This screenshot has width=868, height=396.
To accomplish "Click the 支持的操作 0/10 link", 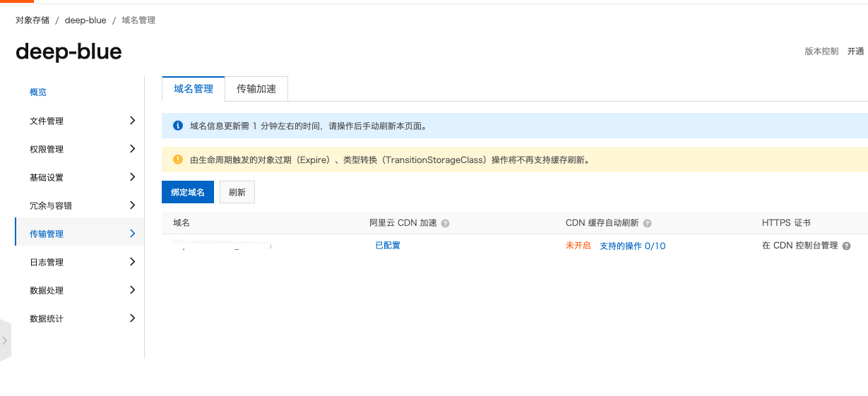I will pyautogui.click(x=632, y=246).
